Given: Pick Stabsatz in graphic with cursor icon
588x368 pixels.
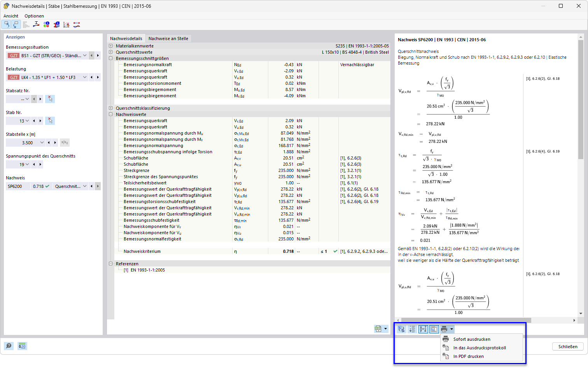Looking at the screenshot, I should [50, 99].
